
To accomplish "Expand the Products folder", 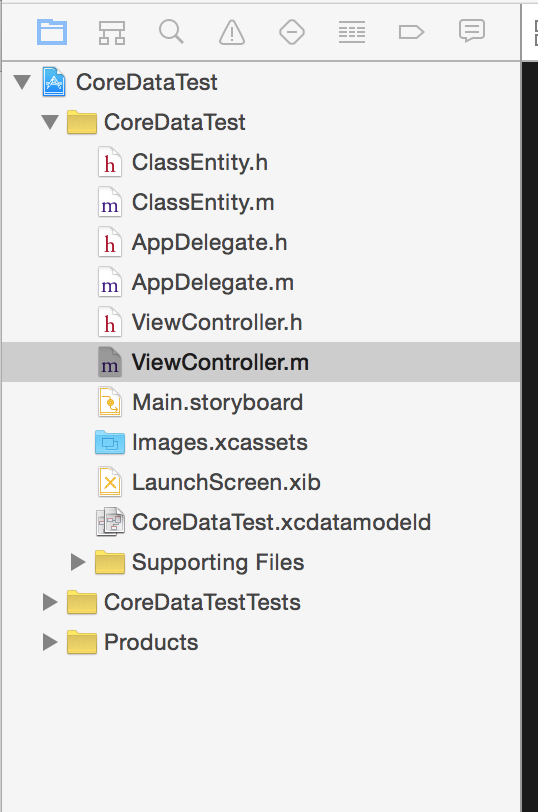I will click(50, 642).
